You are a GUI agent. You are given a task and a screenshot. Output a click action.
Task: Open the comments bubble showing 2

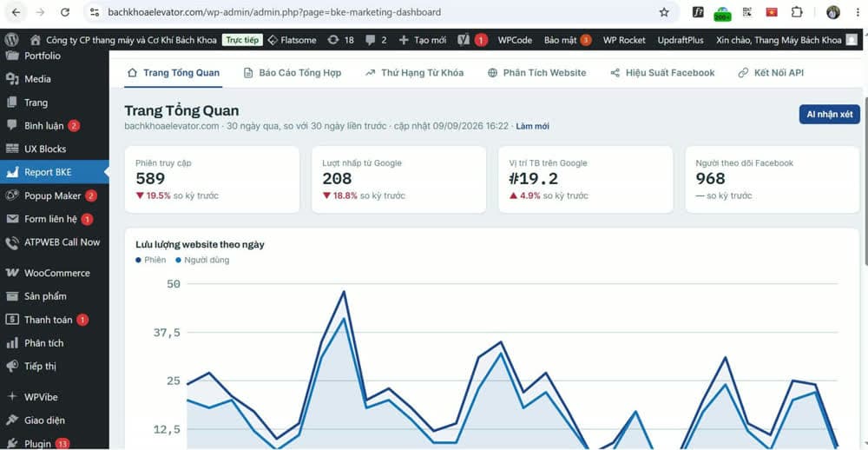377,40
